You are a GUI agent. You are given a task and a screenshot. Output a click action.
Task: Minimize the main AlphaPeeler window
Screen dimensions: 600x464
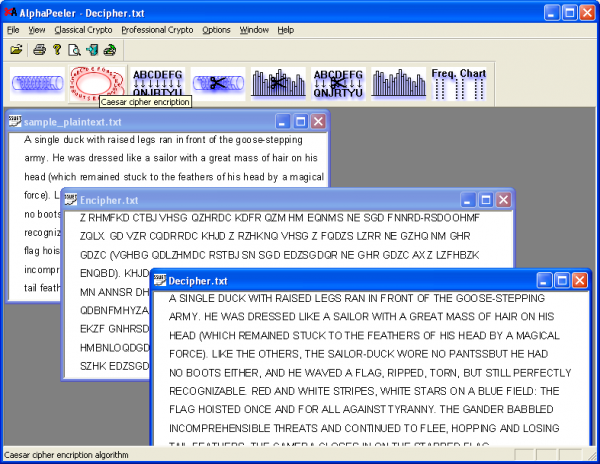551,13
